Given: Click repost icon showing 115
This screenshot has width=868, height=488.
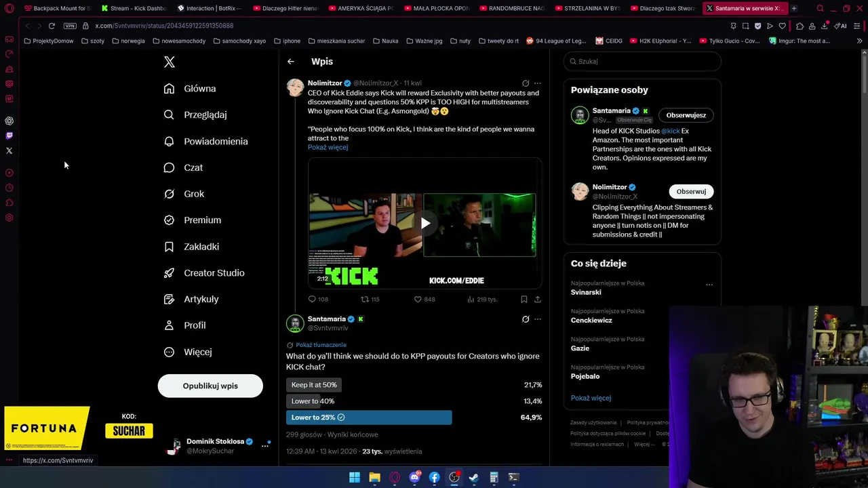Looking at the screenshot, I should point(370,299).
